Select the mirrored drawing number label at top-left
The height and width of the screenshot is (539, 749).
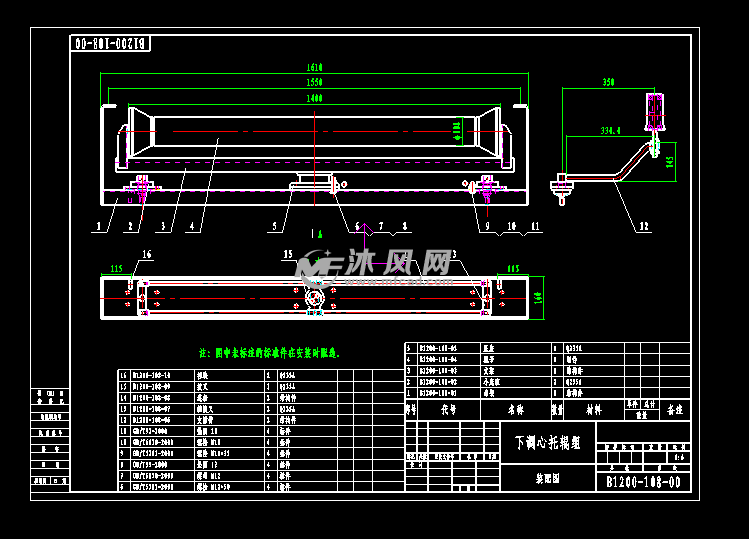111,44
